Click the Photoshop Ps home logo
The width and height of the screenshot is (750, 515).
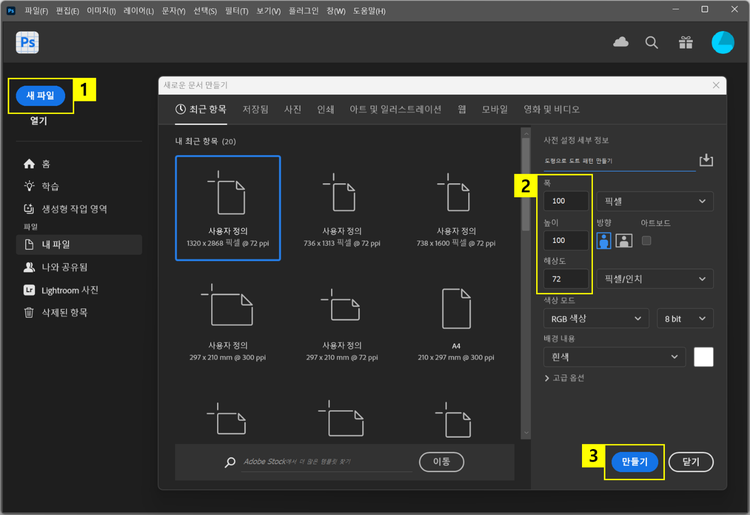pyautogui.click(x=27, y=43)
